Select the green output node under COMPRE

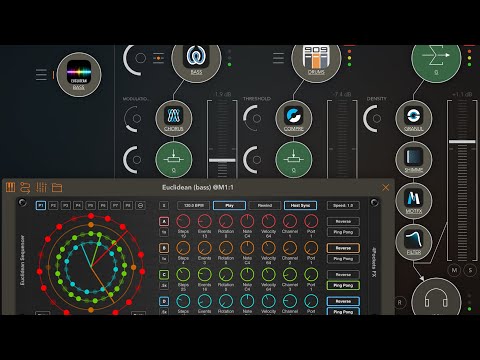294,160
